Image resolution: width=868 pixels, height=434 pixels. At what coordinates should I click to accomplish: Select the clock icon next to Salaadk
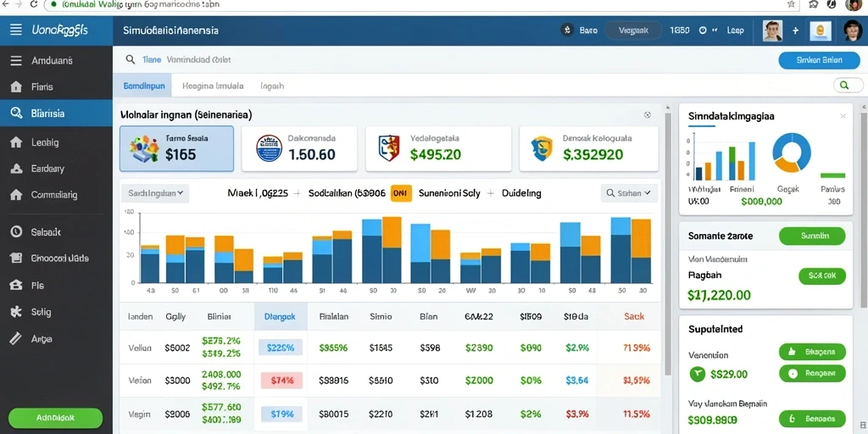coord(16,232)
